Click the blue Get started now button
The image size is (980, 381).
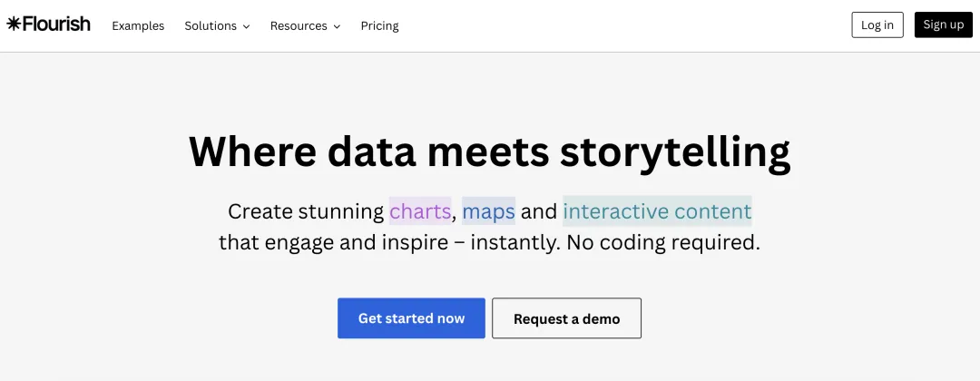411,318
